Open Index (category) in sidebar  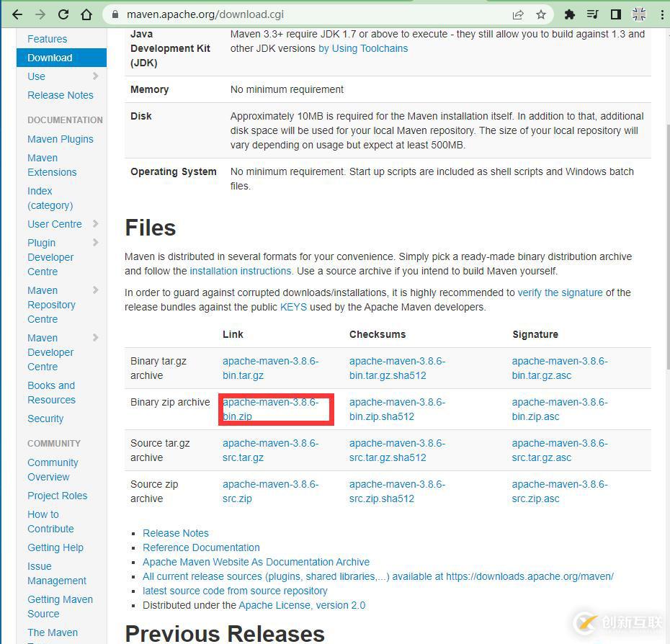(x=50, y=198)
